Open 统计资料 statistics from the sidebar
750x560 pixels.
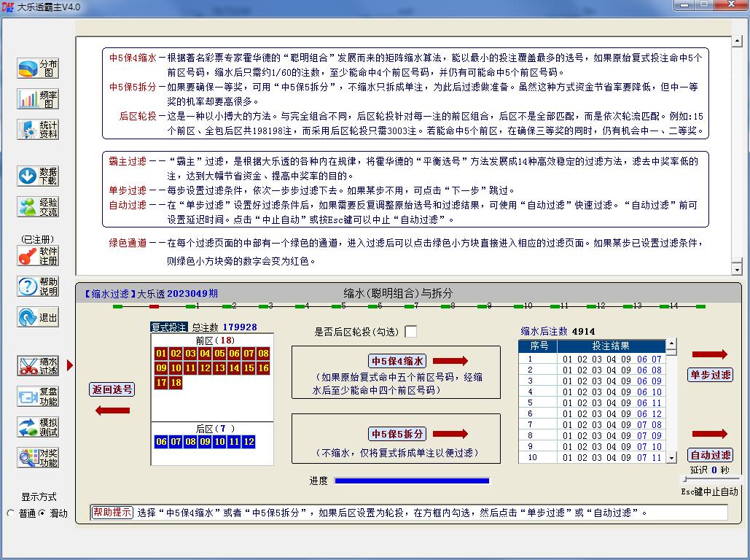point(38,130)
